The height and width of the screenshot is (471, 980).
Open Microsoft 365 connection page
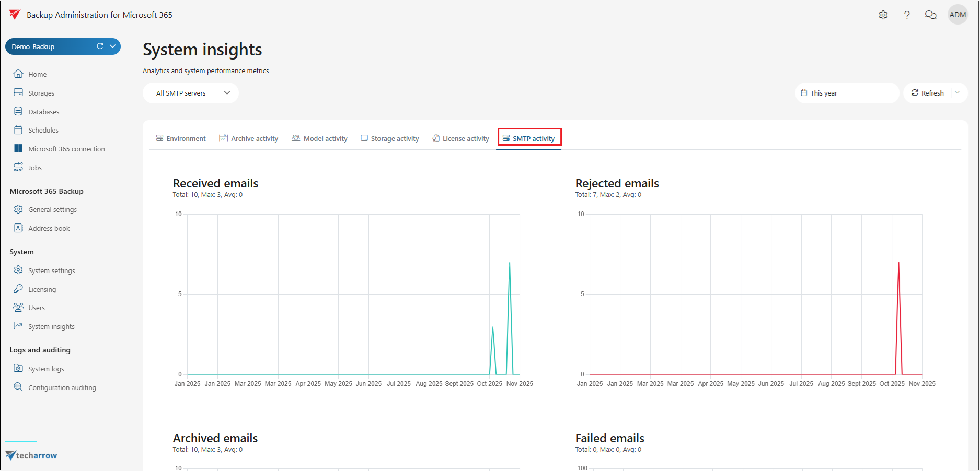tap(66, 149)
